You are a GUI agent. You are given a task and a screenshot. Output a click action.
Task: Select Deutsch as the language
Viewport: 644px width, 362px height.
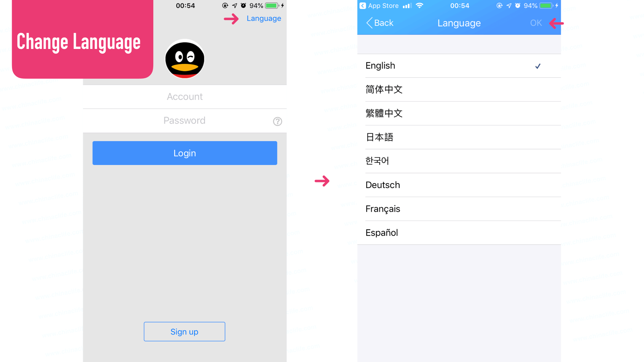point(459,185)
